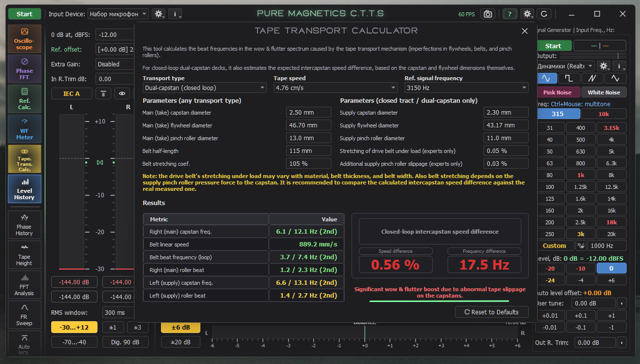Enable the White Noise toggle
640x364 pixels.
604,92
